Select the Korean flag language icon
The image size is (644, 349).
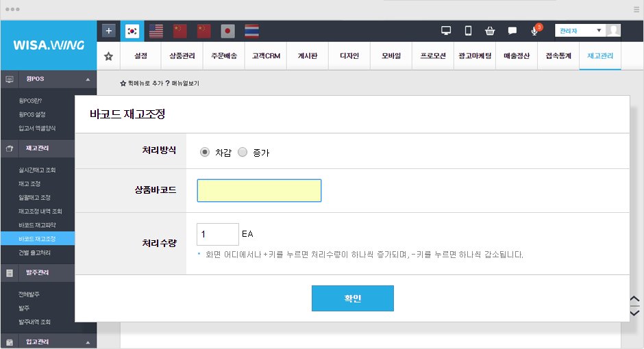132,31
